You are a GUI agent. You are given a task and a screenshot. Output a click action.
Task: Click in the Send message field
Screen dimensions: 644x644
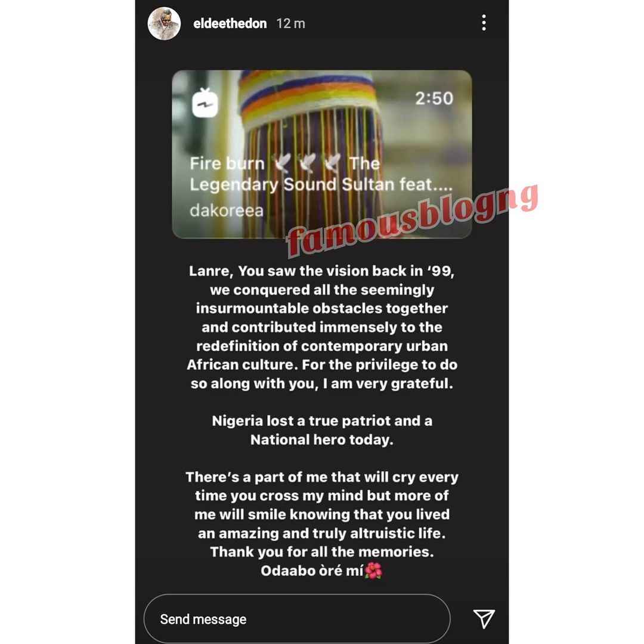297,618
